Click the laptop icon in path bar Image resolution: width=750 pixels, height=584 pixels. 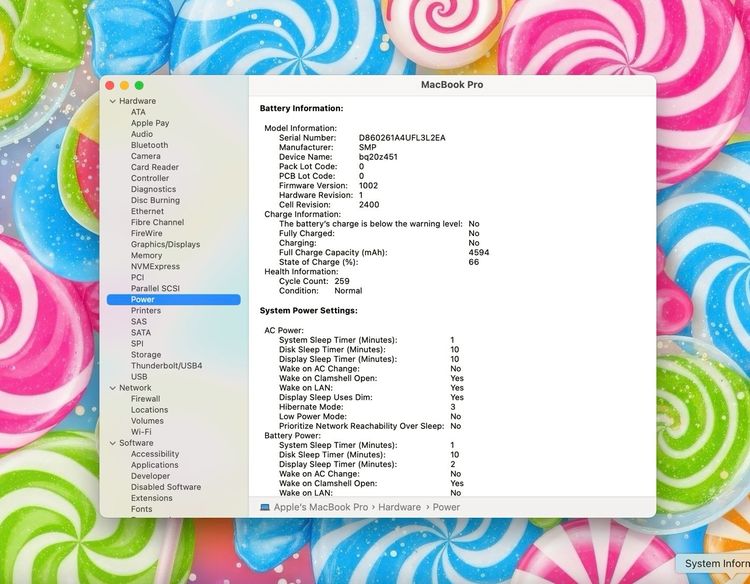click(265, 507)
